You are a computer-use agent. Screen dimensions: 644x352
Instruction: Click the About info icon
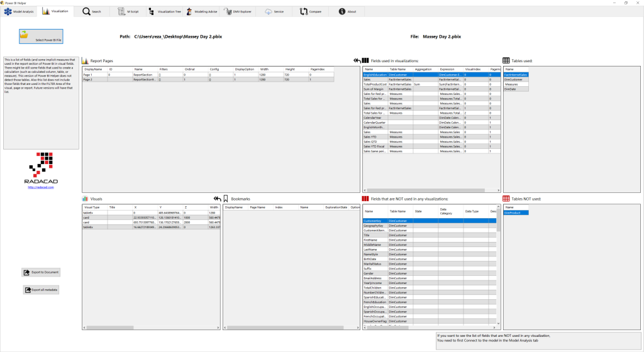(x=342, y=11)
